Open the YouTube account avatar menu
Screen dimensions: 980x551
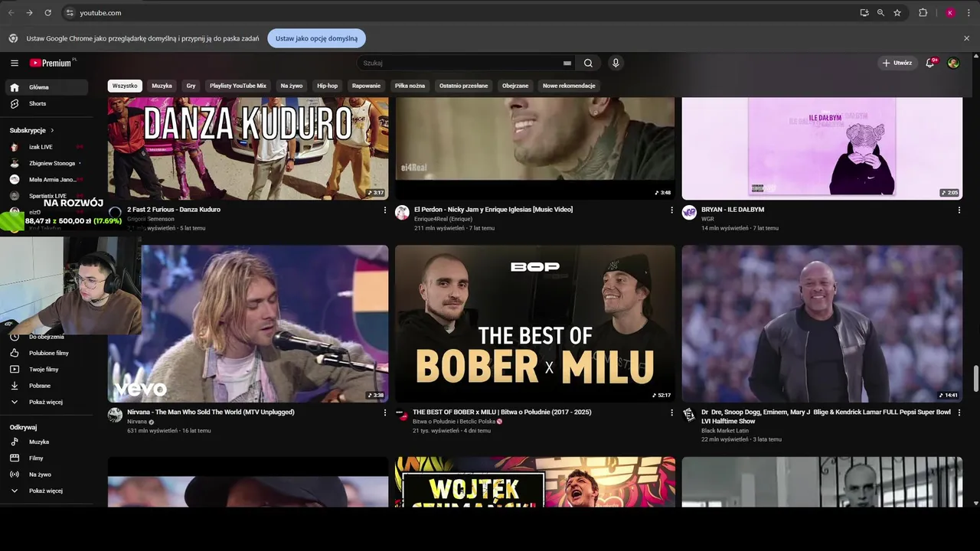click(x=953, y=63)
